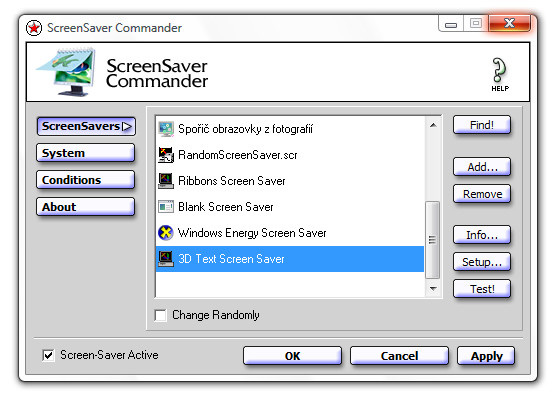Uncheck the Screen-Saver Active checkbox

[x=48, y=355]
